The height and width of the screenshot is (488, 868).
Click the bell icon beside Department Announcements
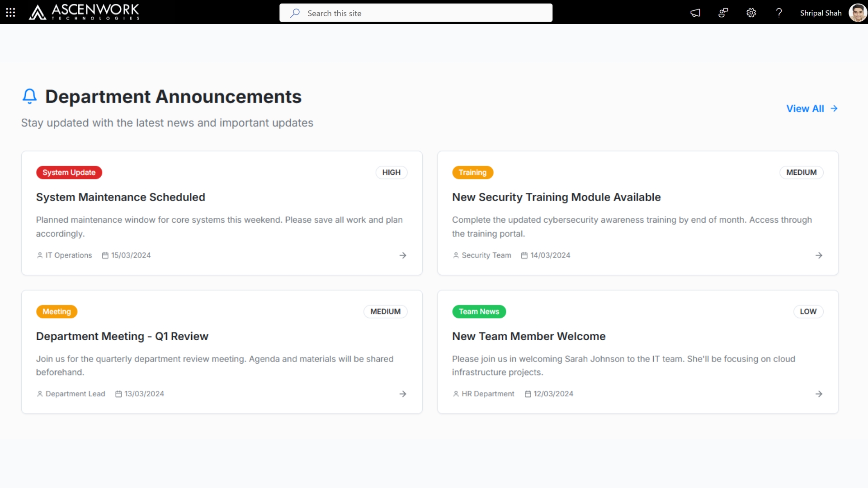click(30, 96)
